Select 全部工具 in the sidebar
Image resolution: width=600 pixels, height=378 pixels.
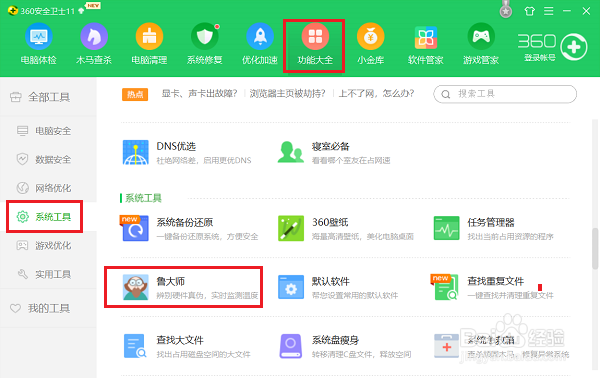[x=48, y=97]
